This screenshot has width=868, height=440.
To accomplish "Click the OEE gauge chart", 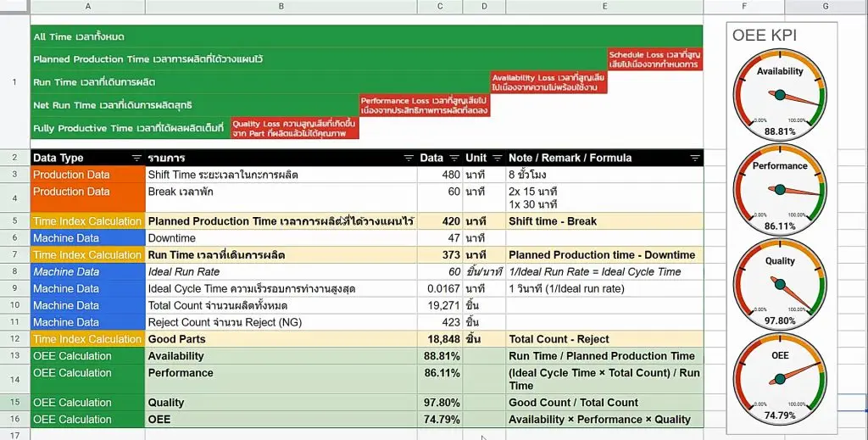I will (780, 379).
